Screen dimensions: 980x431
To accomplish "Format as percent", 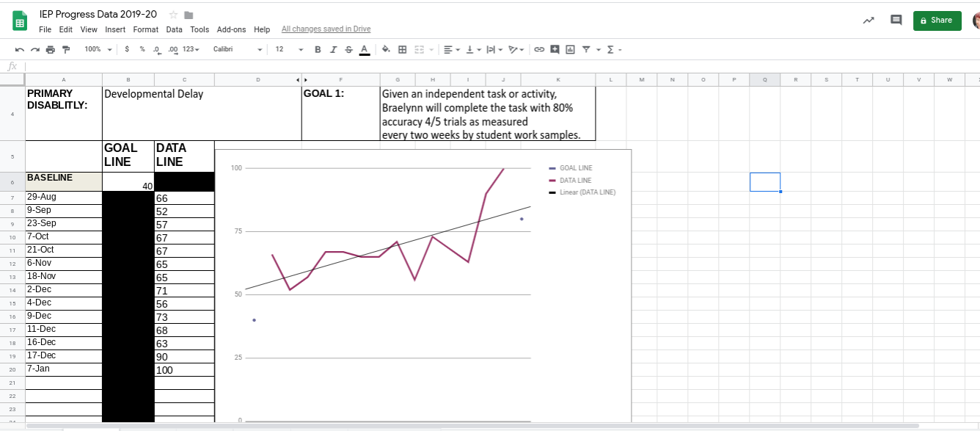I will click(142, 49).
